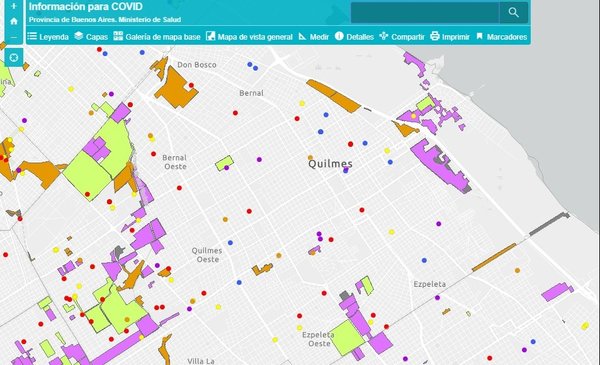Select the green polygon above Ezpeleta Oeste

tap(348, 337)
